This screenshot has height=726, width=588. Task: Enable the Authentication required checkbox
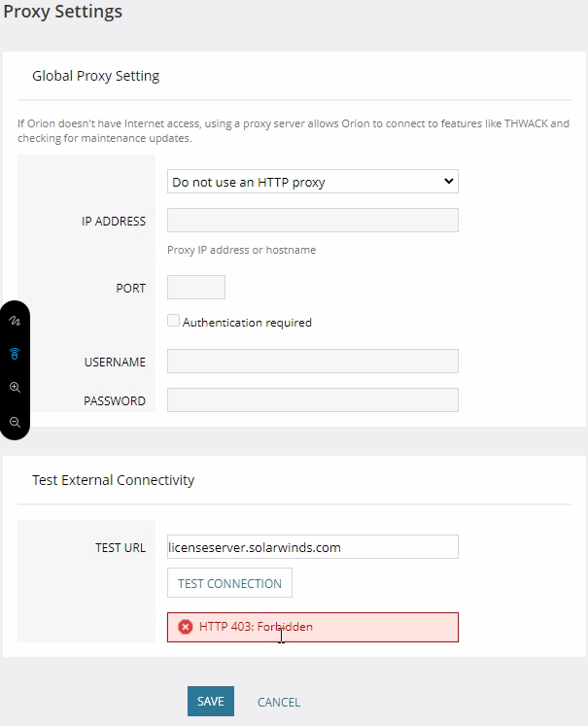[174, 321]
